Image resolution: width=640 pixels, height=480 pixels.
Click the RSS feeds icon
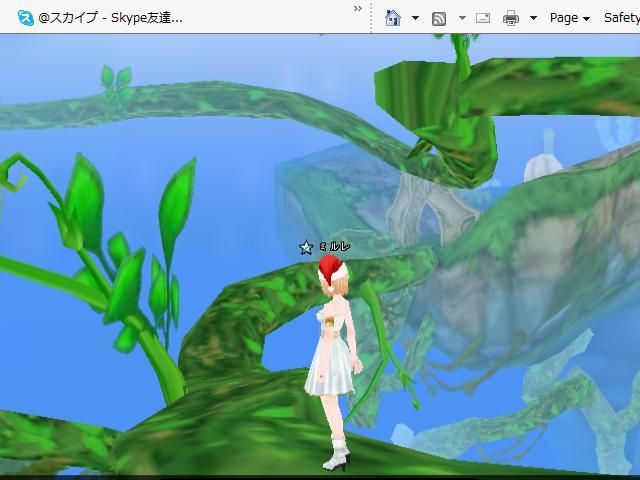[x=439, y=18]
